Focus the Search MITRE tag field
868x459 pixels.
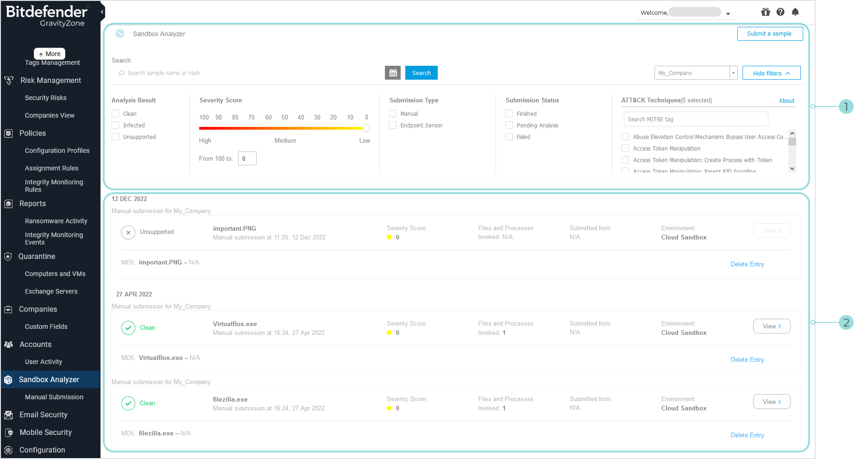tap(696, 119)
